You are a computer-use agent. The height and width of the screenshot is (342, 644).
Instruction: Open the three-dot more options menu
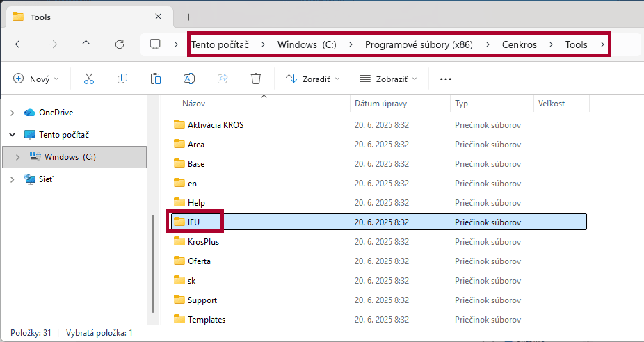pyautogui.click(x=446, y=79)
